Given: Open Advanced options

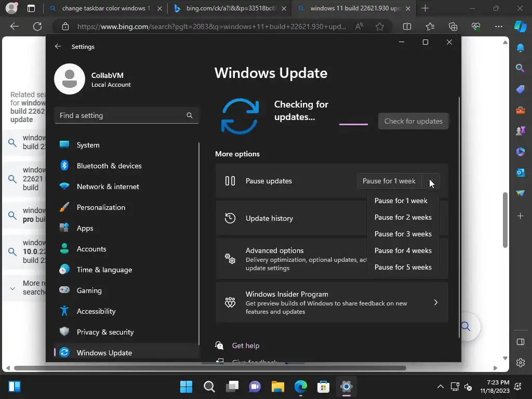Looking at the screenshot, I should pos(291,259).
